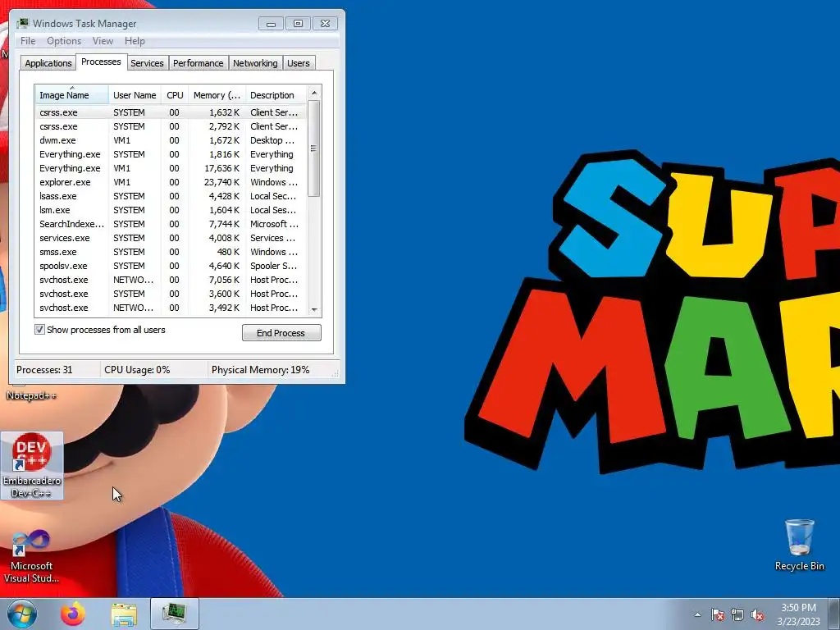Sort by the Image Name column header
This screenshot has height=630, width=840.
(x=72, y=95)
